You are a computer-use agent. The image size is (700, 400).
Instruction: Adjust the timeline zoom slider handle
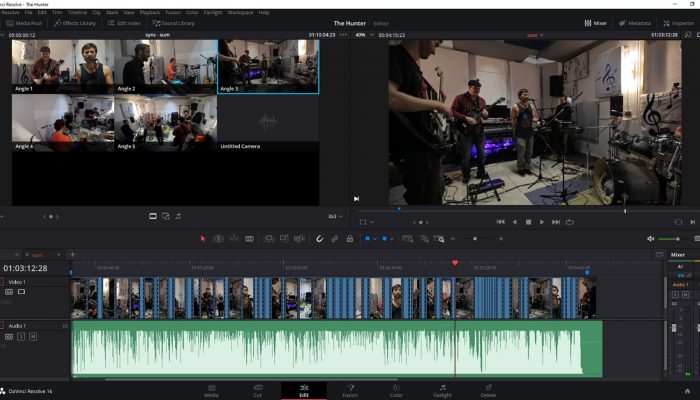tap(475, 239)
